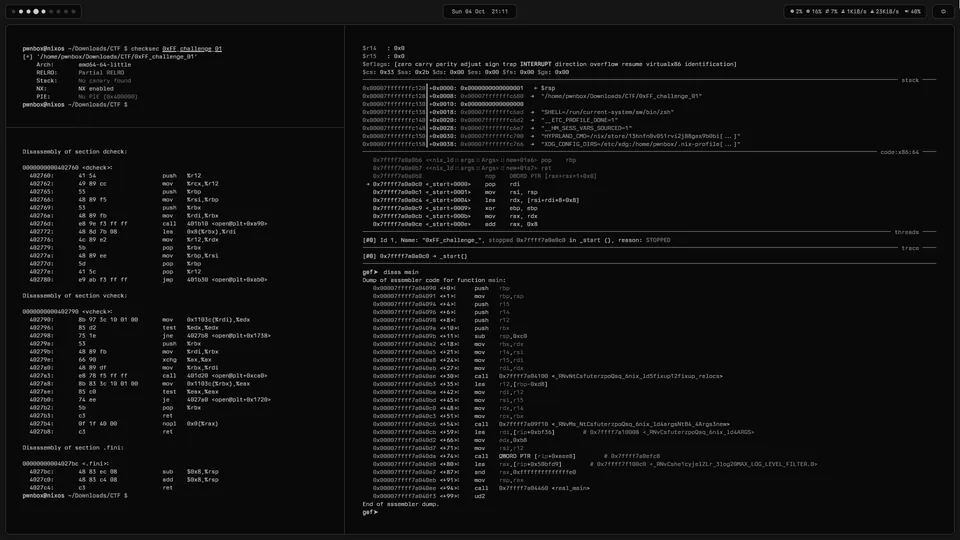Select the 'amd64-64-little' Arch value

click(104, 64)
